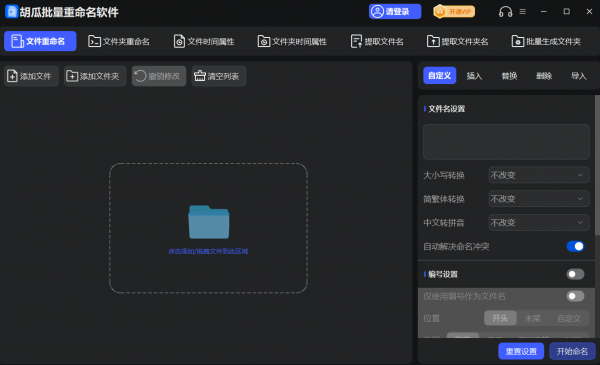Select the 替换 mode tab
This screenshot has height=365, width=600.
point(509,76)
